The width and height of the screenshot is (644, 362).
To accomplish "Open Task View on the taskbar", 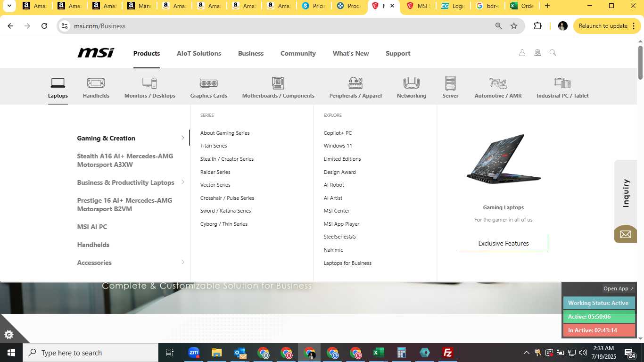I will (x=170, y=353).
